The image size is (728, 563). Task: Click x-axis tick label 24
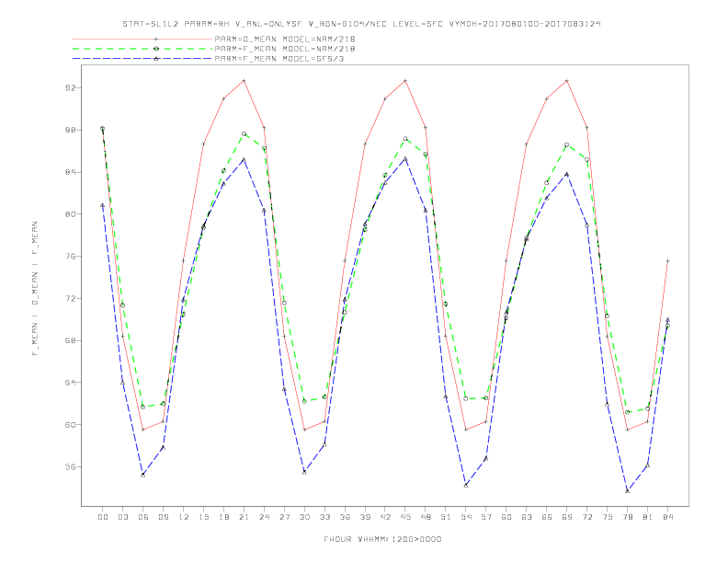click(264, 517)
